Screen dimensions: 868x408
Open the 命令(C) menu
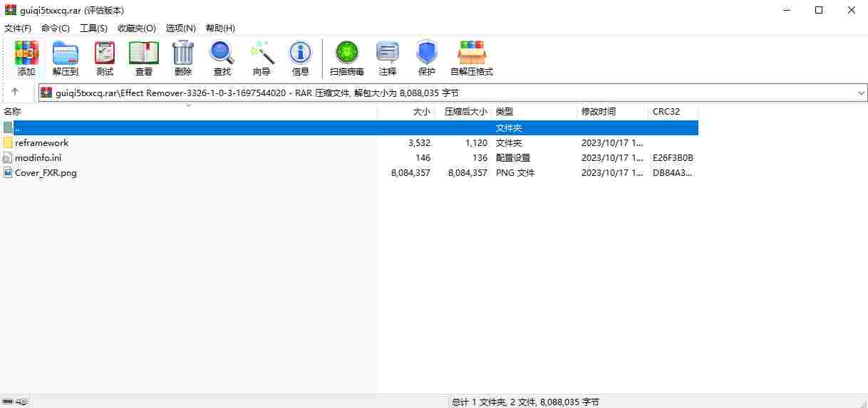click(56, 28)
